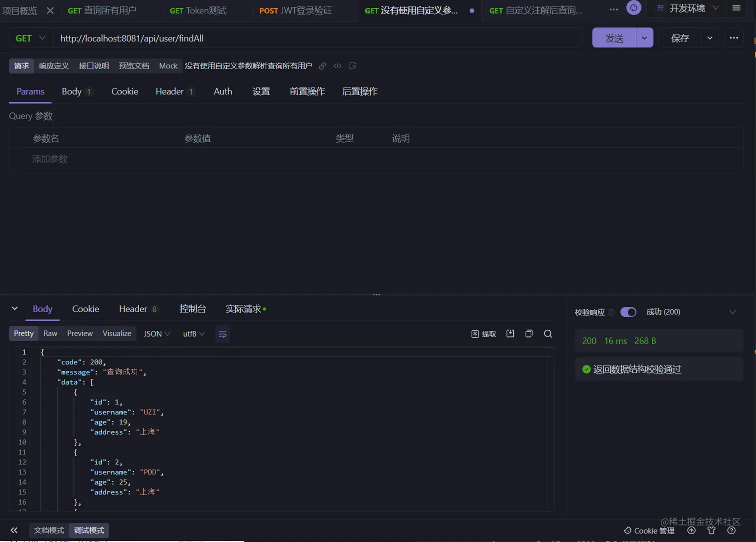Open the 前置操作 tab
Viewport: 756px width, 542px height.
click(x=307, y=91)
